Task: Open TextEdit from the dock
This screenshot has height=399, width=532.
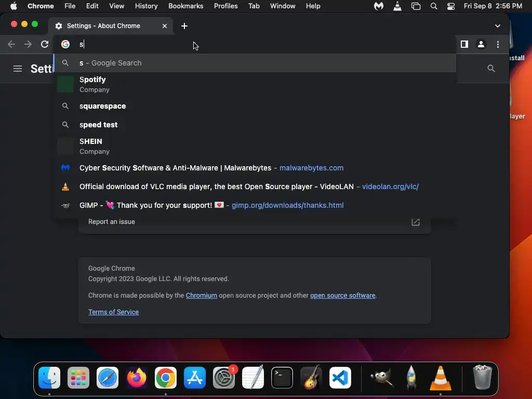Action: click(x=253, y=378)
